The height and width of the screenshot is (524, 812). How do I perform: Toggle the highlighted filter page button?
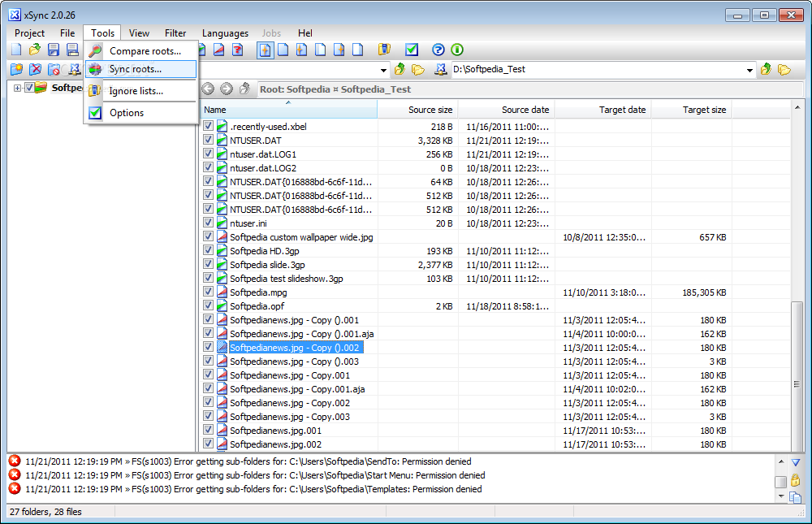[x=266, y=50]
